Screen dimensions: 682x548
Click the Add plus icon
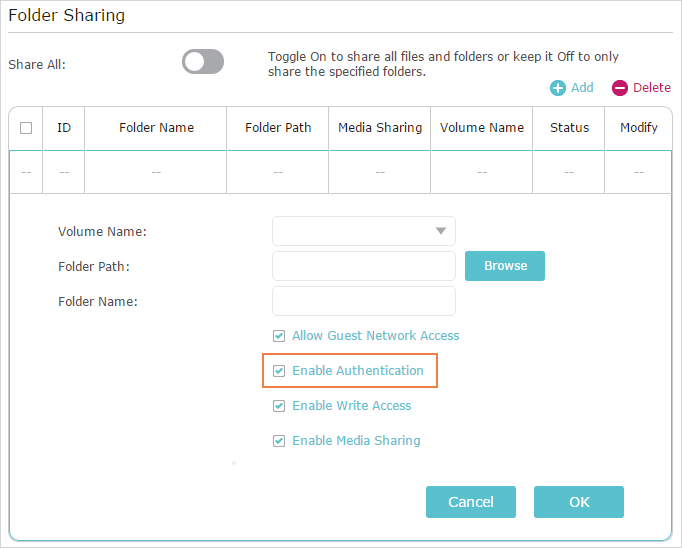[x=558, y=88]
